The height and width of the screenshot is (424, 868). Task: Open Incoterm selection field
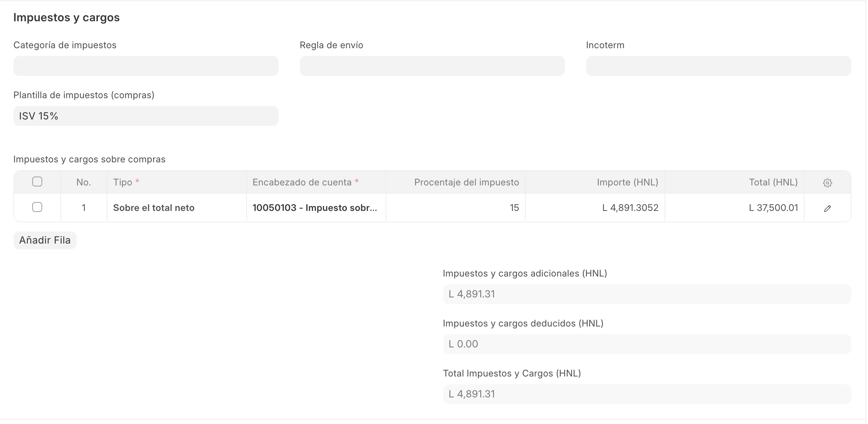click(718, 66)
